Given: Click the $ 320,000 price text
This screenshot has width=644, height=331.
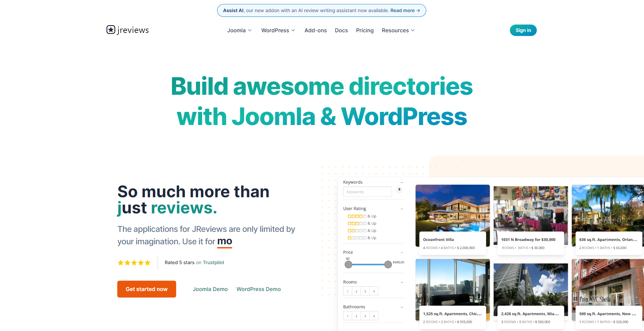Looking at the screenshot, I should pyautogui.click(x=620, y=322).
